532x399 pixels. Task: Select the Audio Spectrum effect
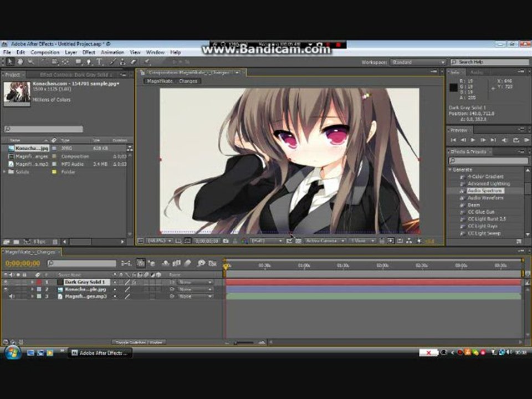(x=485, y=191)
